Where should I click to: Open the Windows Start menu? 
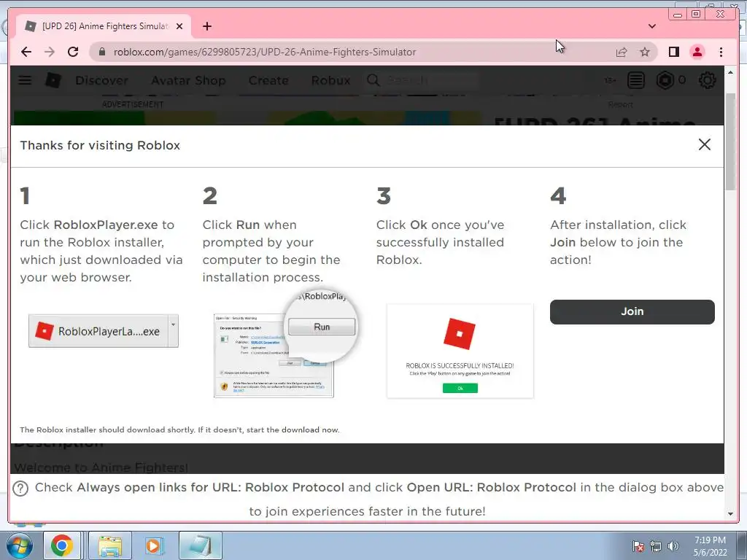pos(20,546)
